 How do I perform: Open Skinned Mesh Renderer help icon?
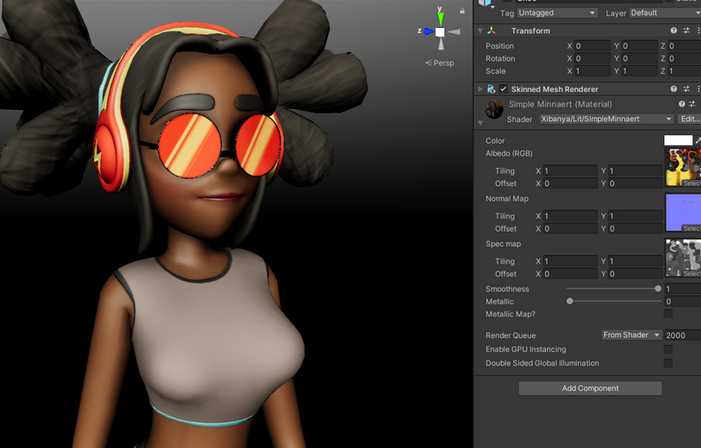673,89
